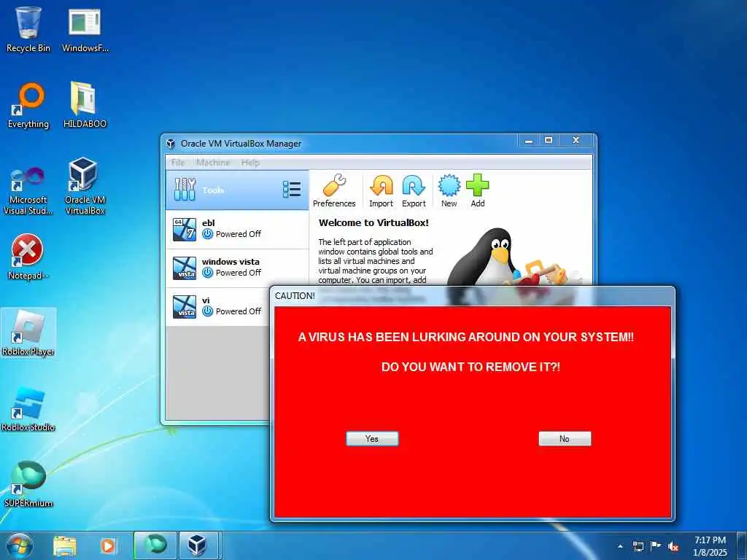
Task: Click the Welcome to VirtualBox! heading
Action: click(373, 222)
